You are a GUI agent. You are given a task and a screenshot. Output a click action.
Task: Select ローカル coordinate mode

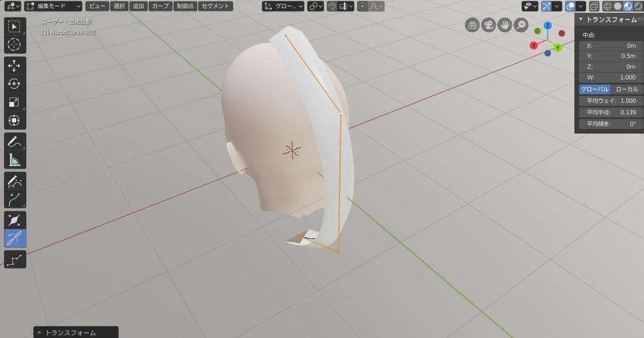tap(627, 89)
